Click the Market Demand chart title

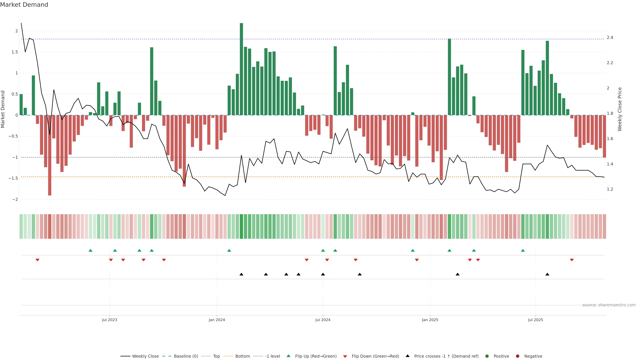click(x=24, y=5)
